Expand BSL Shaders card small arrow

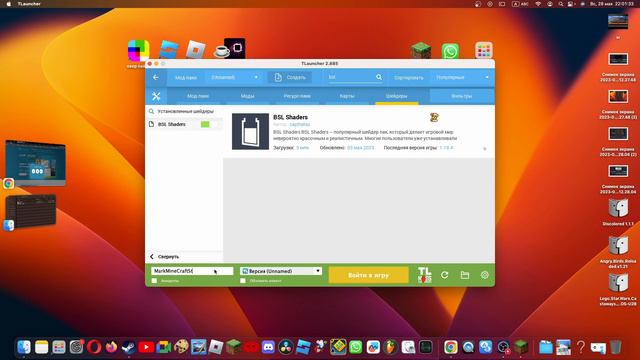(x=484, y=149)
